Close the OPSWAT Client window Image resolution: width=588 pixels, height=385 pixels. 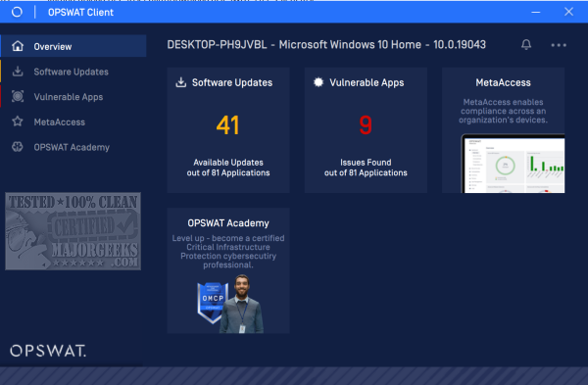(568, 12)
